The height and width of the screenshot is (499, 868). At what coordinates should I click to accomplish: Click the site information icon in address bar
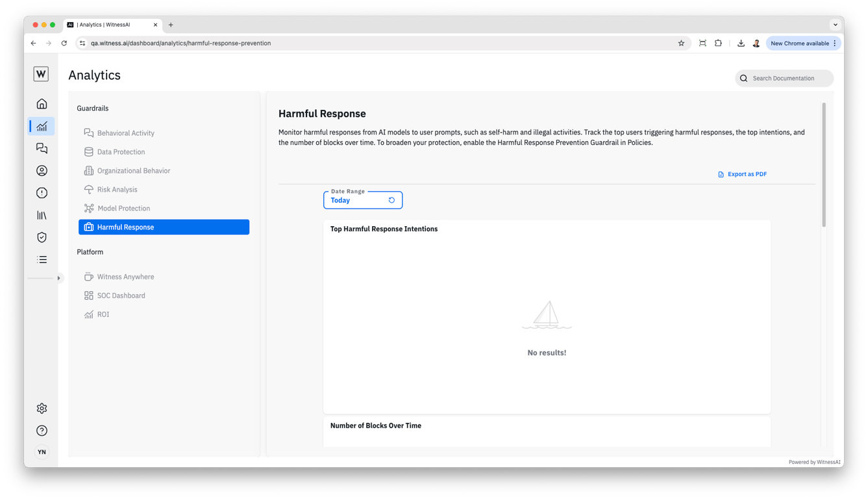(x=82, y=44)
